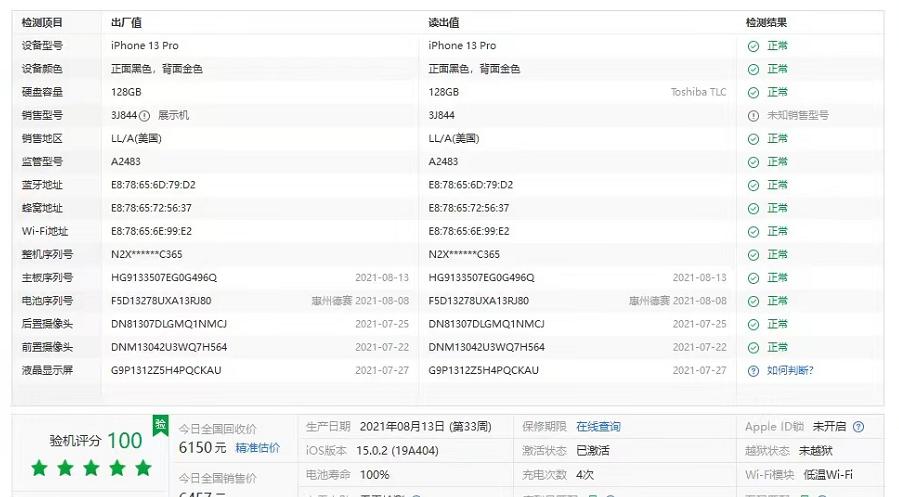Viewport: 899px width, 497px height.
Task: Click the blue question icon in 液晶显示屏 row
Action: [753, 371]
